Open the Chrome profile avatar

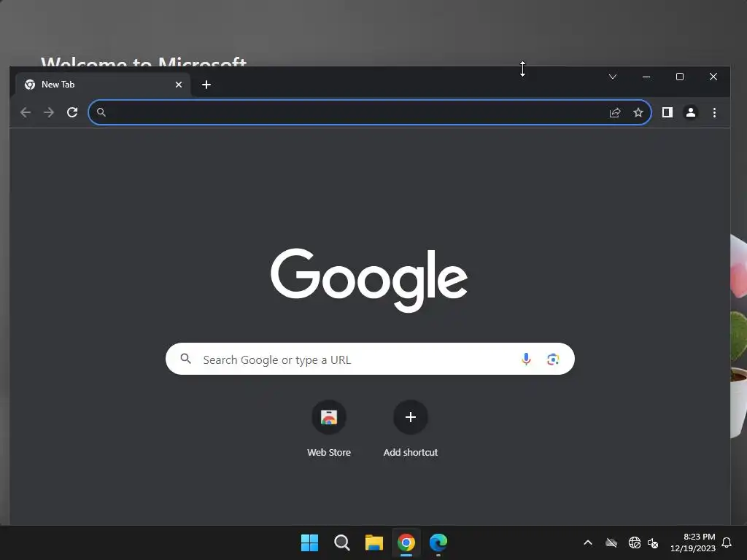click(690, 112)
